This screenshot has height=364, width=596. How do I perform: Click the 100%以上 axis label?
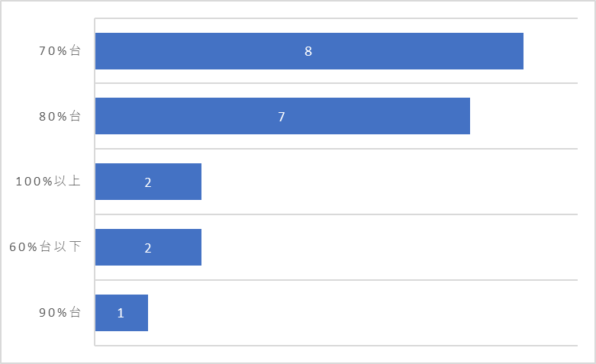(48, 182)
